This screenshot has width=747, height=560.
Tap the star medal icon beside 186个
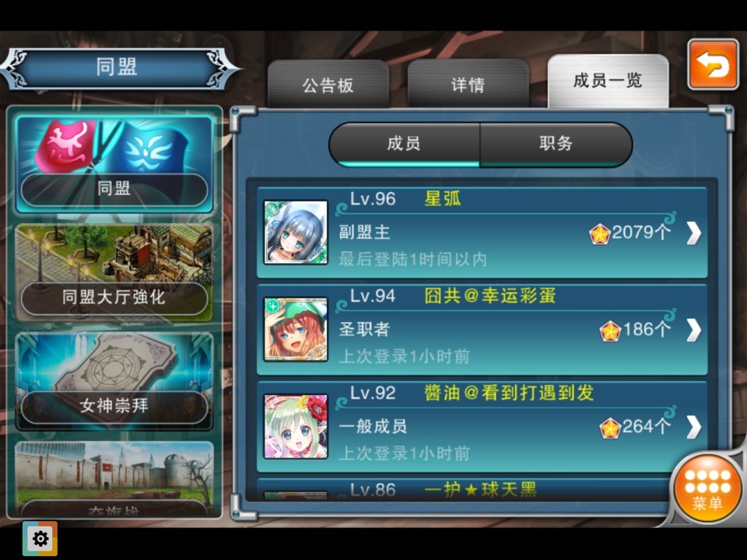[x=610, y=331]
